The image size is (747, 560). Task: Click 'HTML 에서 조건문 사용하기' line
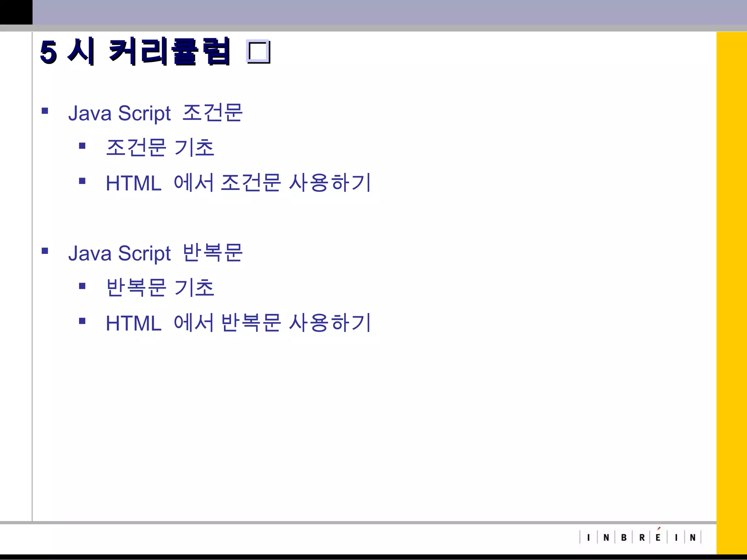pyautogui.click(x=239, y=183)
